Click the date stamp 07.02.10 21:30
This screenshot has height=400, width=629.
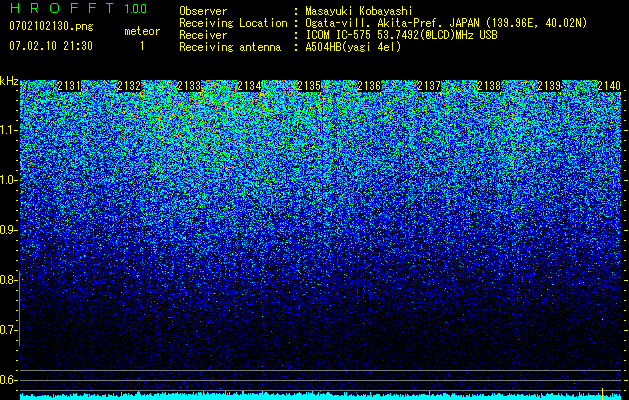[x=51, y=45]
